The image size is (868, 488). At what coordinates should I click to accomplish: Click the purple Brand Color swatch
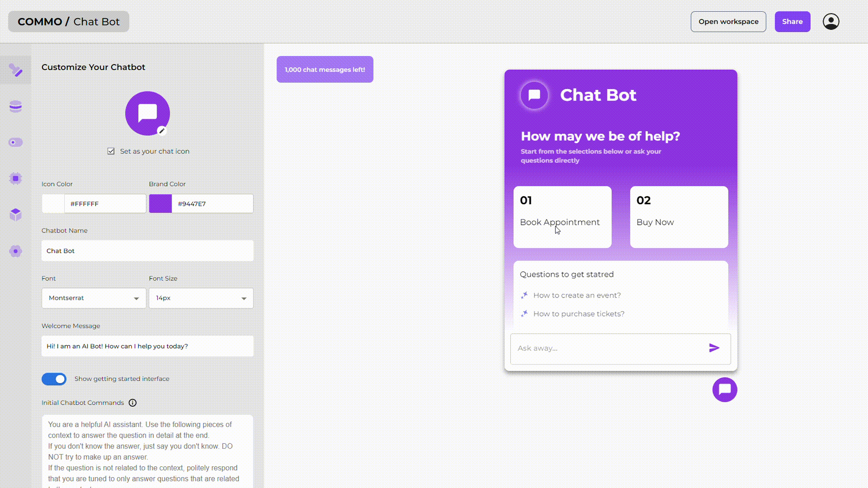pos(161,204)
